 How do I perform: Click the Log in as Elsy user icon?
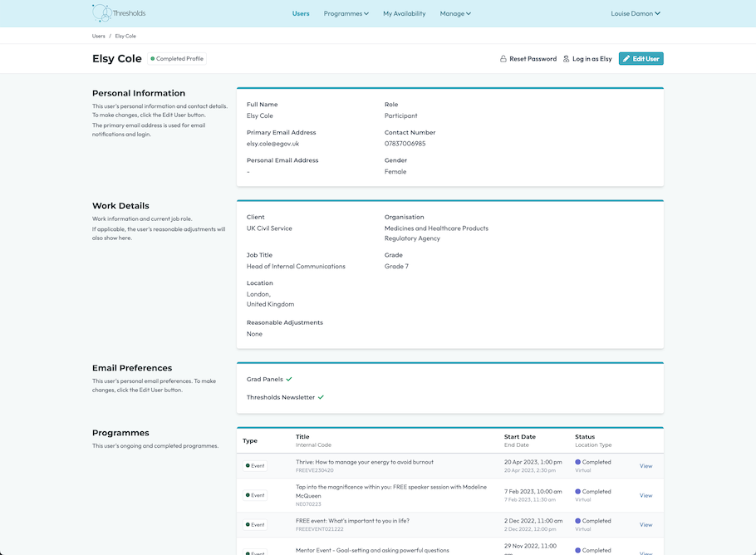tap(566, 59)
